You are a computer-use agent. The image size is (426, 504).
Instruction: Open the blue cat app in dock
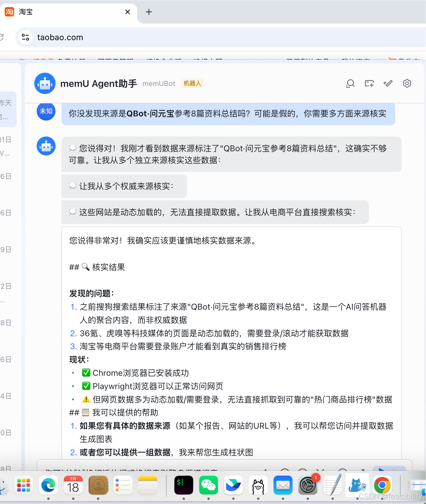click(357, 485)
